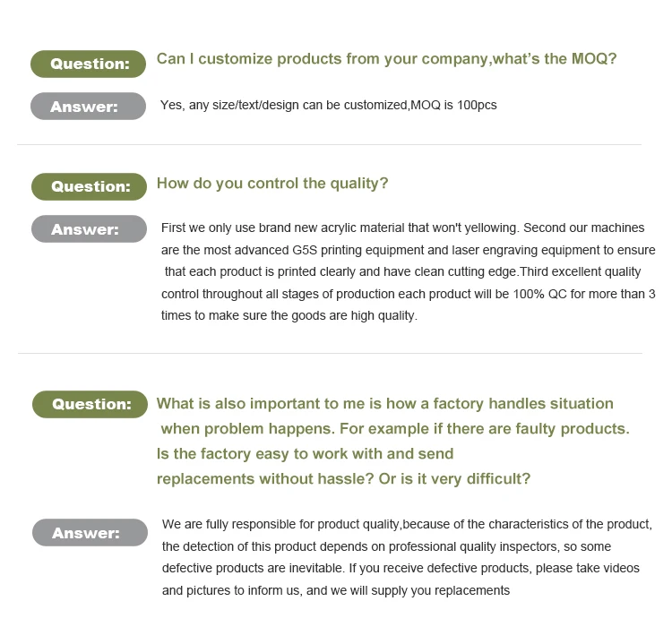Select the line "Is the factory easy to work with"
Screen dimensions: 672x627
[305, 454]
